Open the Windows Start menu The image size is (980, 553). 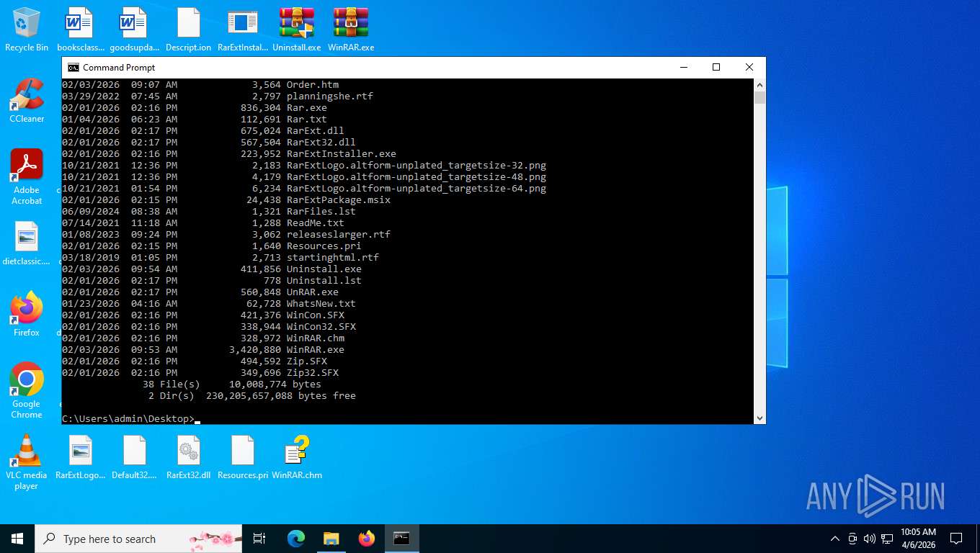coord(17,539)
